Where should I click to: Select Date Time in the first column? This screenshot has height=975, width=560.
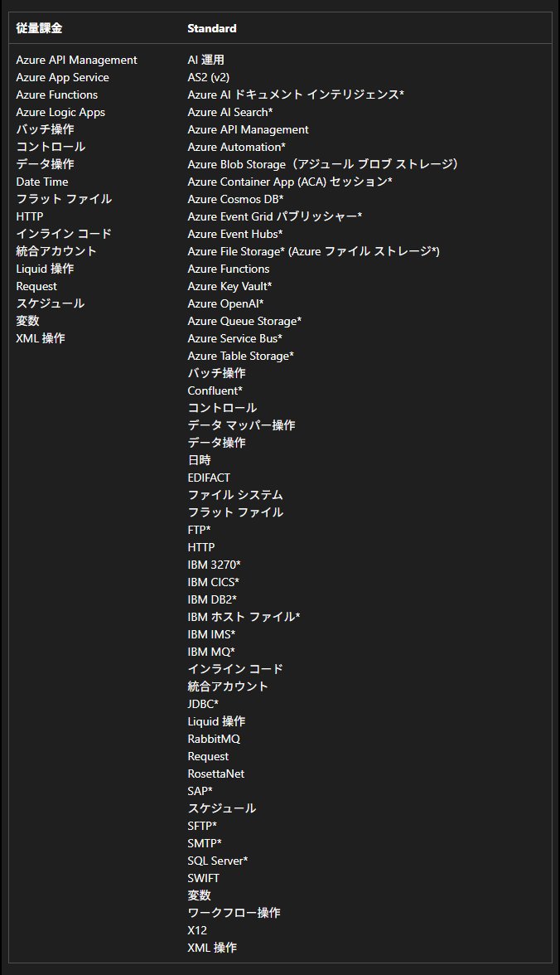click(42, 182)
